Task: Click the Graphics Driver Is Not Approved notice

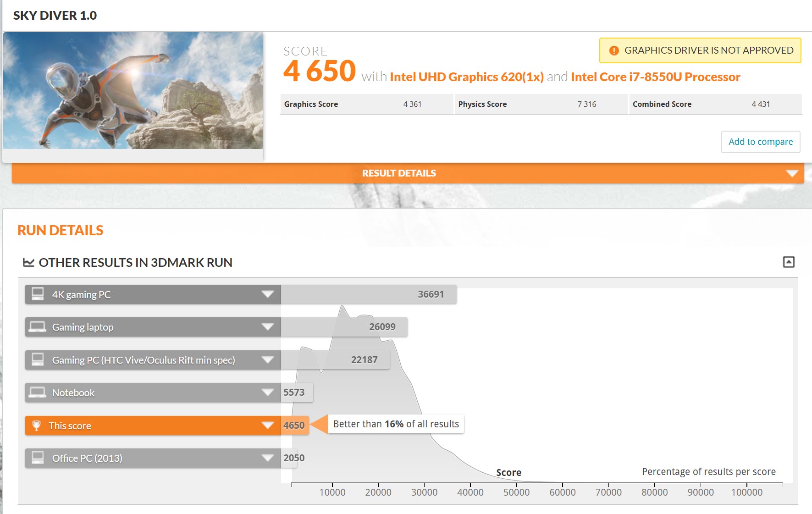Action: (x=700, y=50)
